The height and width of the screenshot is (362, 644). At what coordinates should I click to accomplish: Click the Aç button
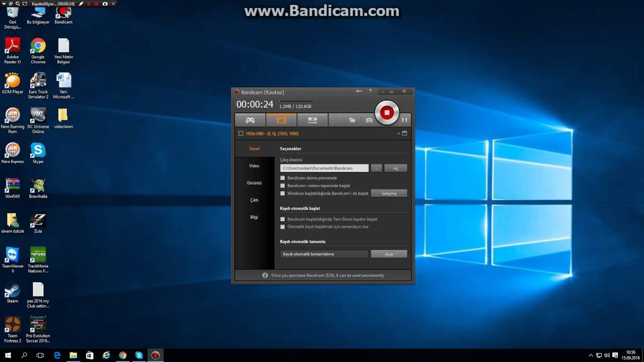(395, 168)
